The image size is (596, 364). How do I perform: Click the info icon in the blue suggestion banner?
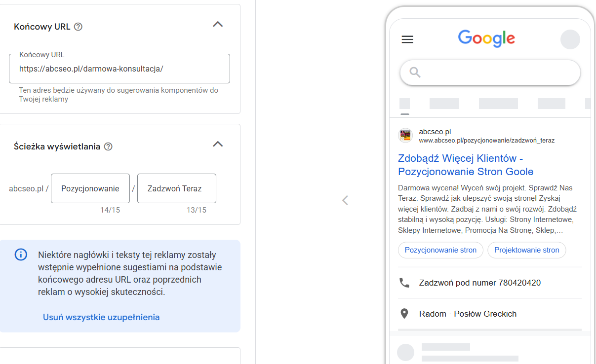(21, 254)
